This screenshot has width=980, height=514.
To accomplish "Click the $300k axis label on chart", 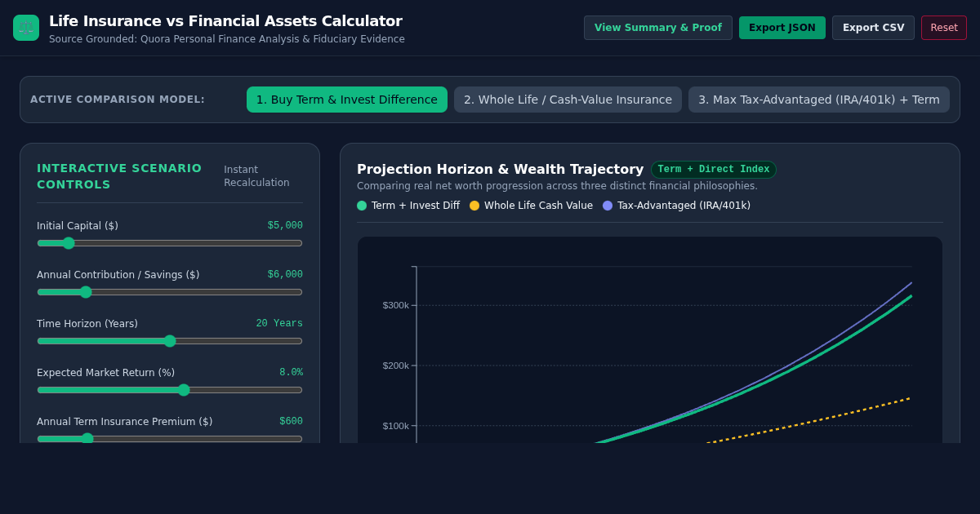I will point(396,305).
